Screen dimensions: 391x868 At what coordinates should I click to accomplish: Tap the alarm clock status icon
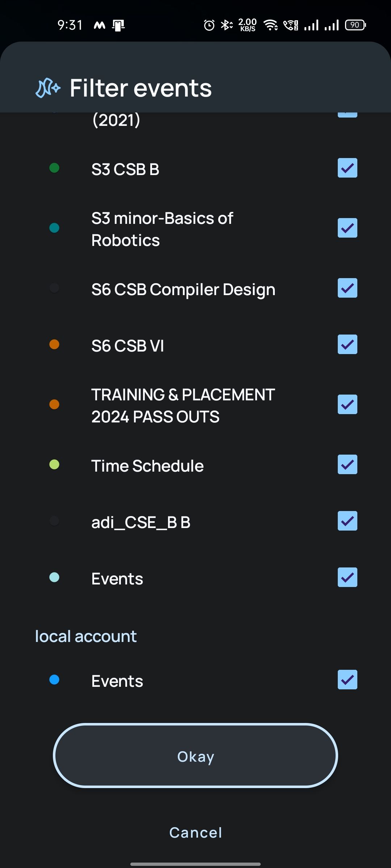(209, 25)
